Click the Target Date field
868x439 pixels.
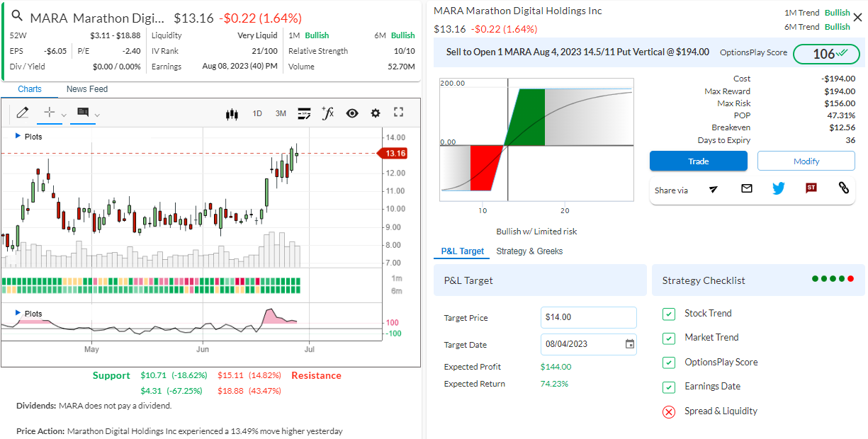[x=588, y=344]
